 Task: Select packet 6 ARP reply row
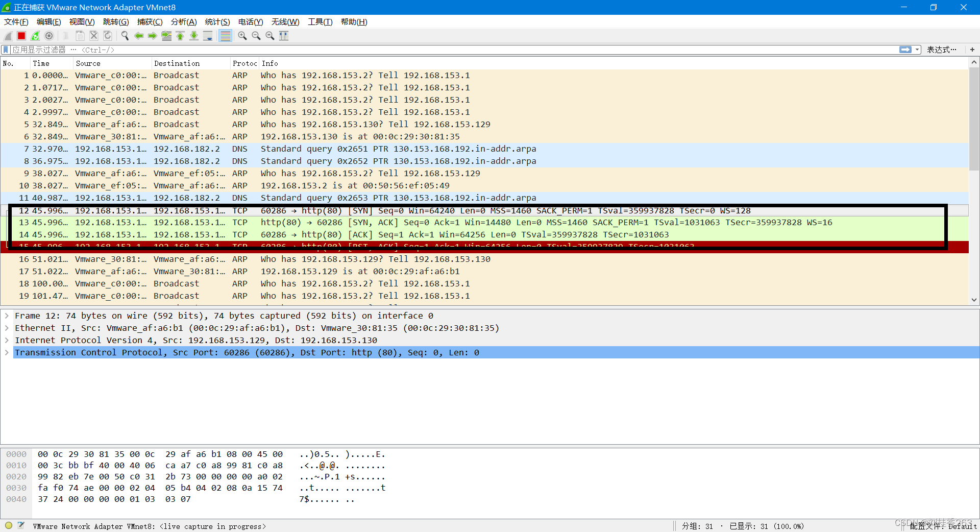click(x=484, y=137)
